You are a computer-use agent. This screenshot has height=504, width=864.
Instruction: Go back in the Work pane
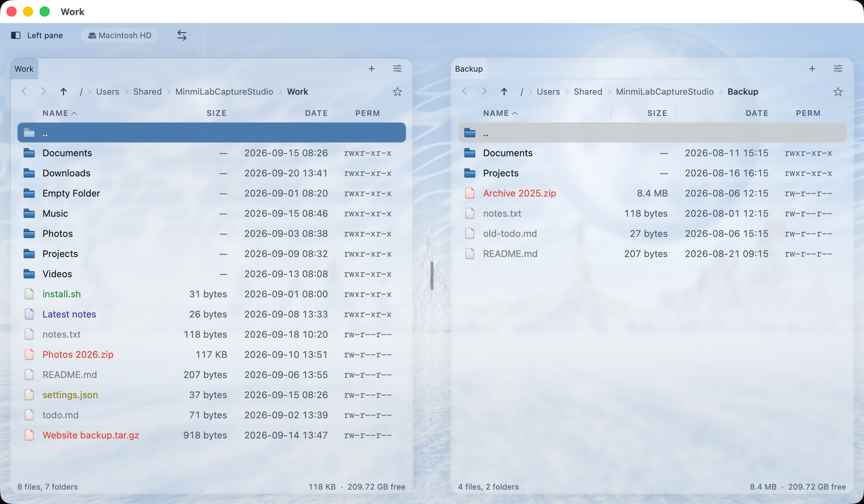click(x=24, y=91)
